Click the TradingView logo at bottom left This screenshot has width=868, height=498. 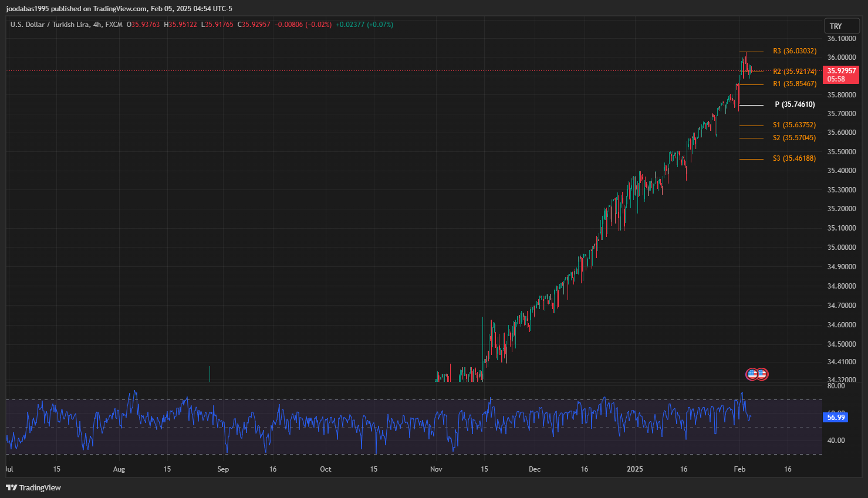(33, 487)
